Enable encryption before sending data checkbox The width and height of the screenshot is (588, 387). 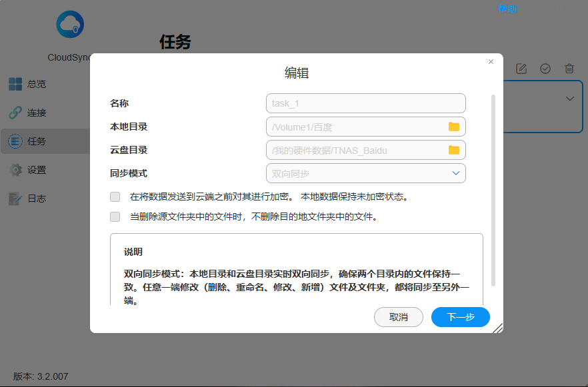pyautogui.click(x=115, y=196)
